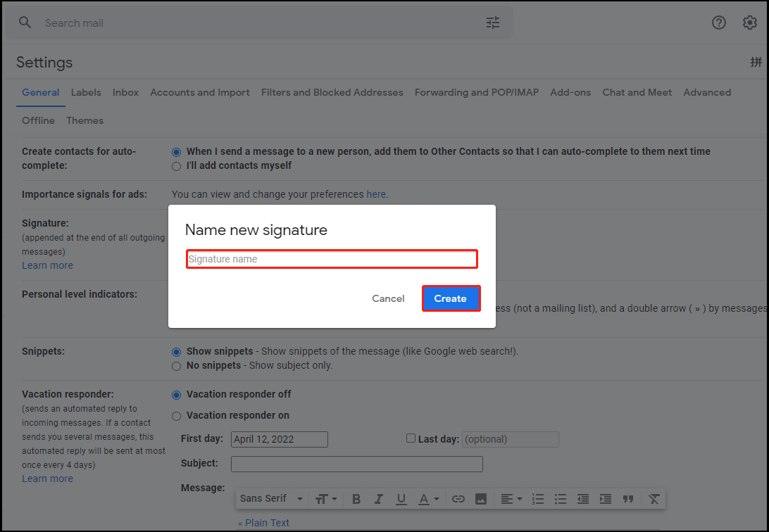The height and width of the screenshot is (532, 769).
Task: Click the remove formatting icon
Action: (x=654, y=499)
